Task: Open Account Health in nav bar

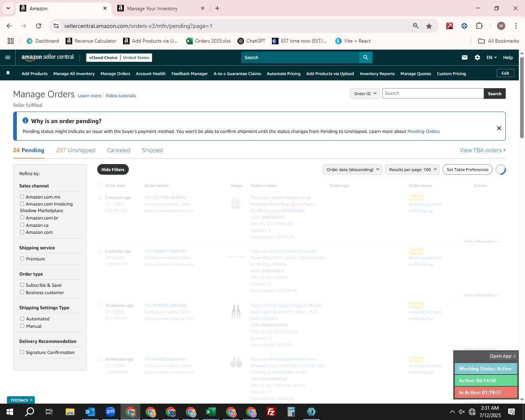Action: [x=151, y=74]
